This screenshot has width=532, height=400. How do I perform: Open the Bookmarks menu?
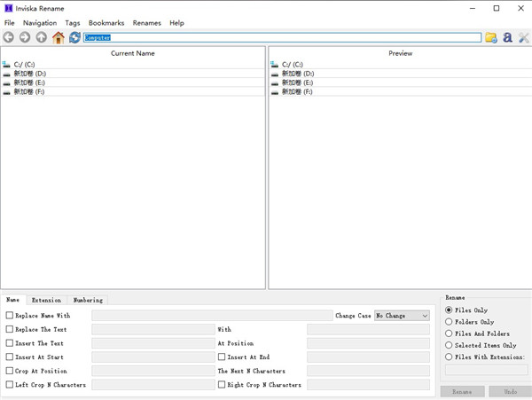click(x=106, y=23)
